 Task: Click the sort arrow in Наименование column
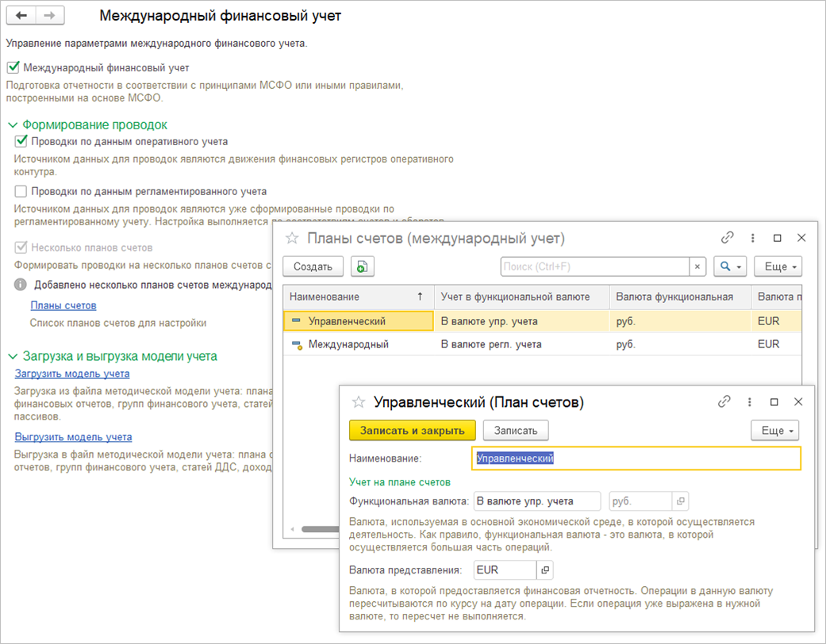click(420, 297)
